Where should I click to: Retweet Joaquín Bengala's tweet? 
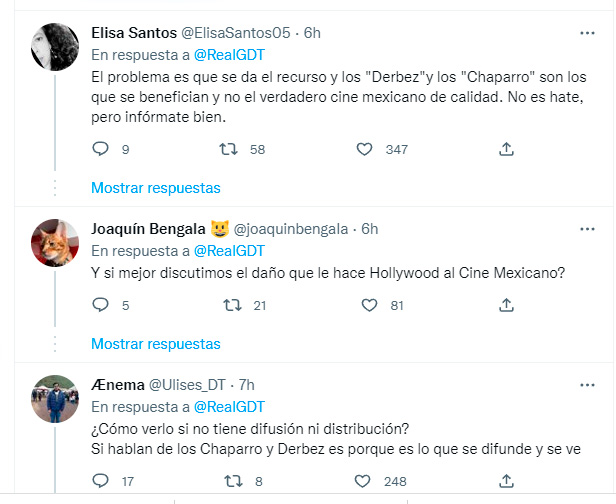click(229, 305)
